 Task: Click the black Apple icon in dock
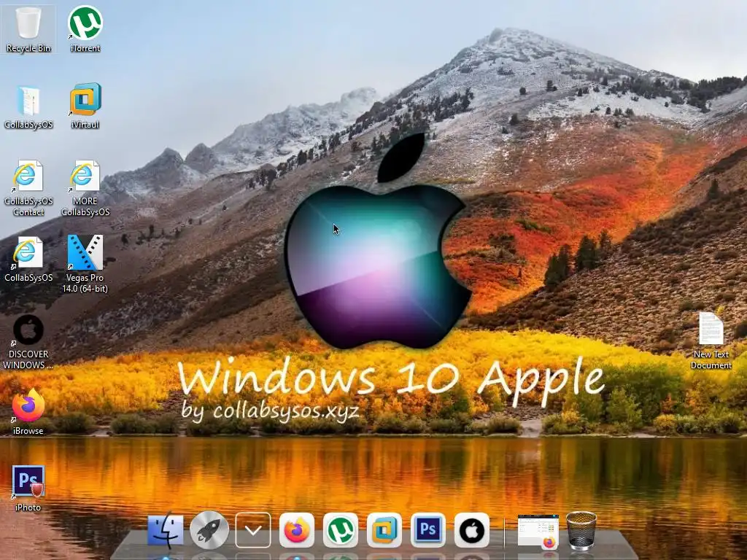(472, 530)
